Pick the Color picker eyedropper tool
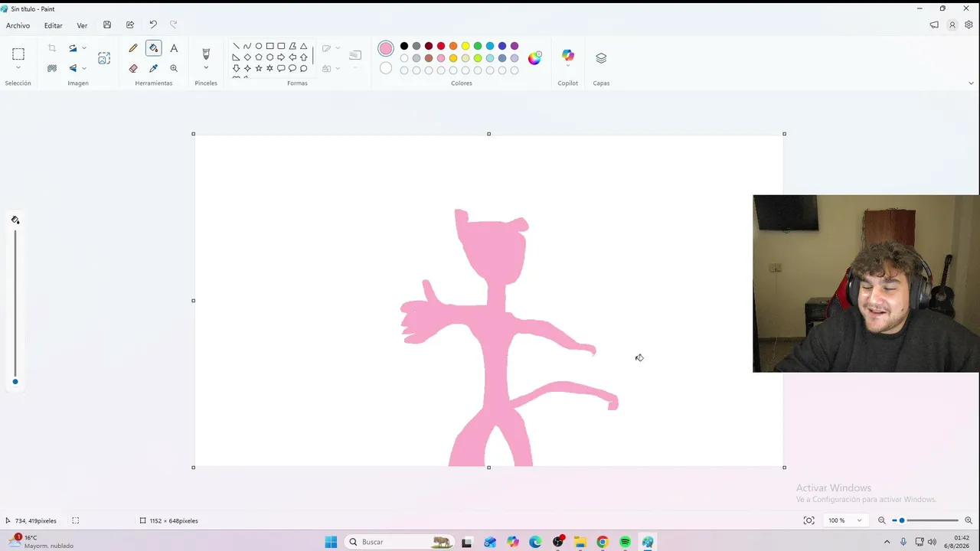Image resolution: width=980 pixels, height=551 pixels. coord(153,68)
